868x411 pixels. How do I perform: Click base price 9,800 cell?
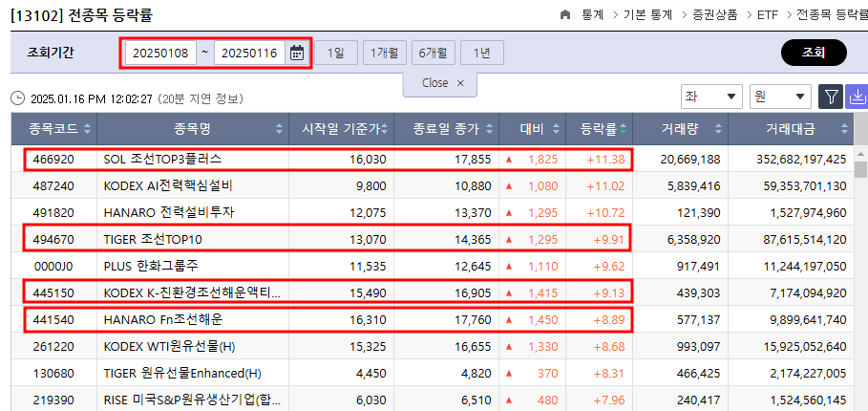coord(370,186)
